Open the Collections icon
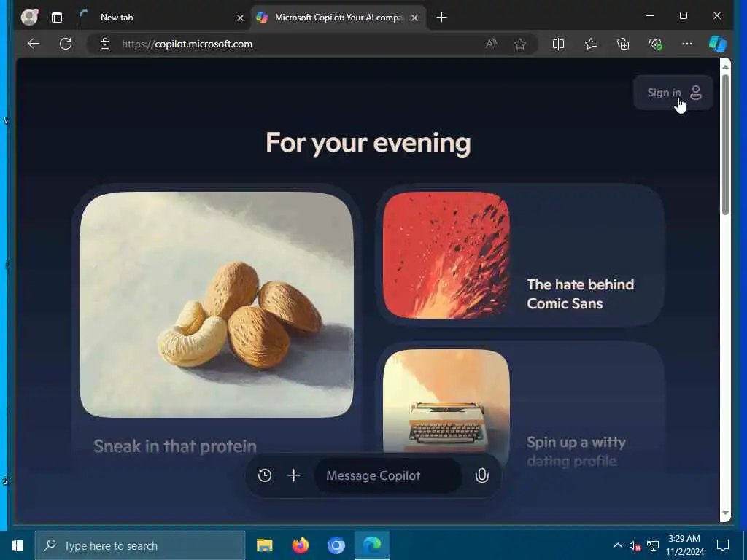 [623, 44]
